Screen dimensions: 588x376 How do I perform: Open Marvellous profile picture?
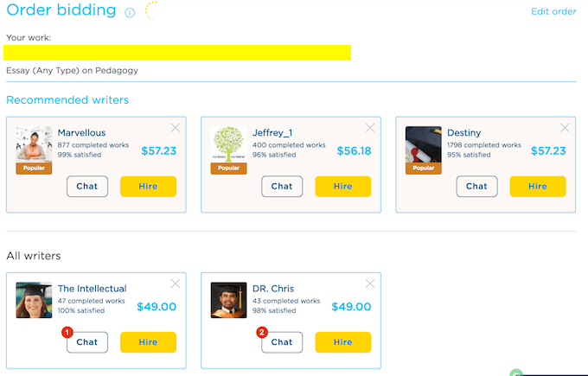pos(34,145)
